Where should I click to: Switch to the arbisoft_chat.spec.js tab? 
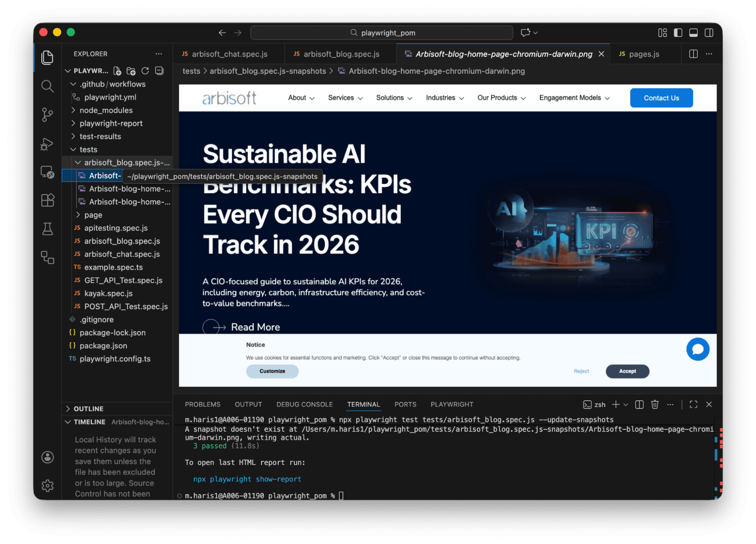(229, 54)
